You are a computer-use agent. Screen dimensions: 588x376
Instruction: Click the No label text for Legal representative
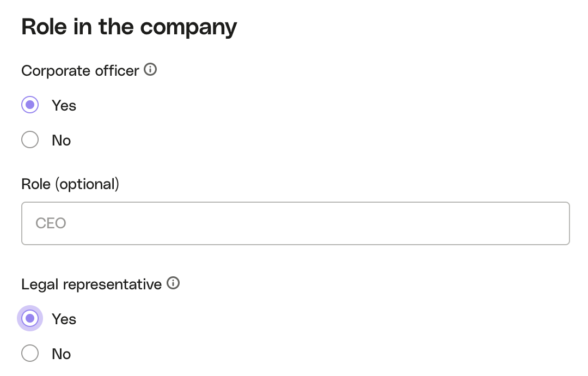click(61, 354)
